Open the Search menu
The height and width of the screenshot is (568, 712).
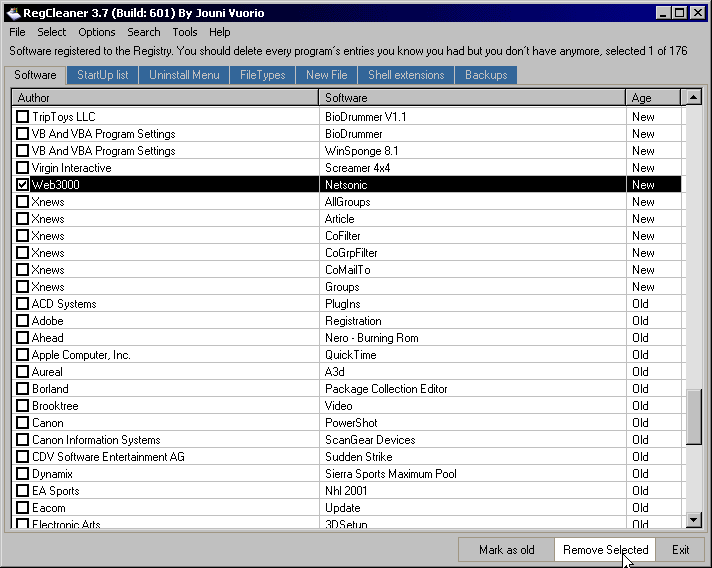click(143, 32)
